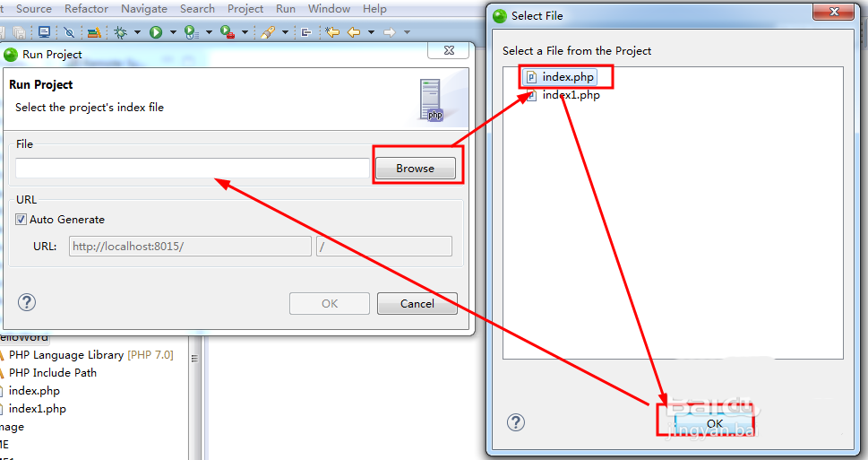
Task: Open the Run button dropdown arrow
Action: tap(173, 32)
